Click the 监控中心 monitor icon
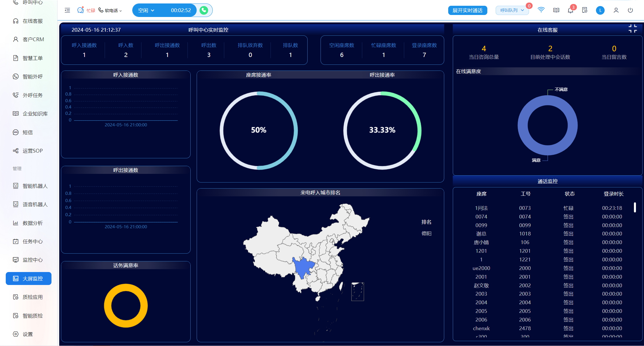Image resolution: width=644 pixels, height=346 pixels. 16,260
